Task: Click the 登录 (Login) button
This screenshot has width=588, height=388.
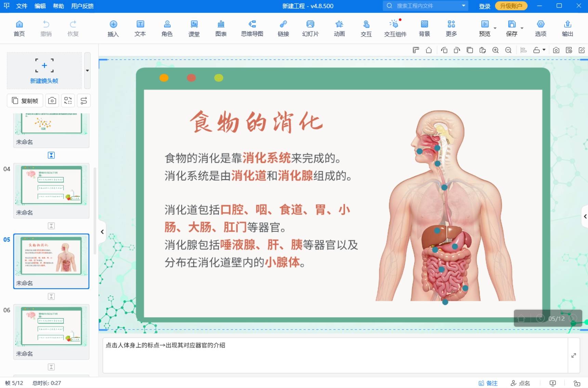Action: [485, 6]
